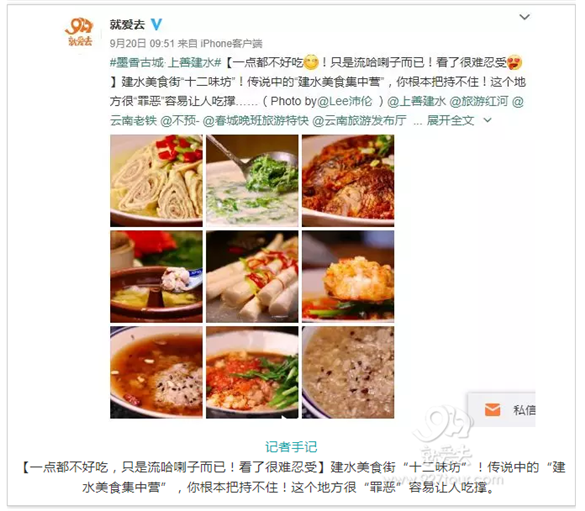
Task: View the braised fish photo
Action: [x=348, y=181]
